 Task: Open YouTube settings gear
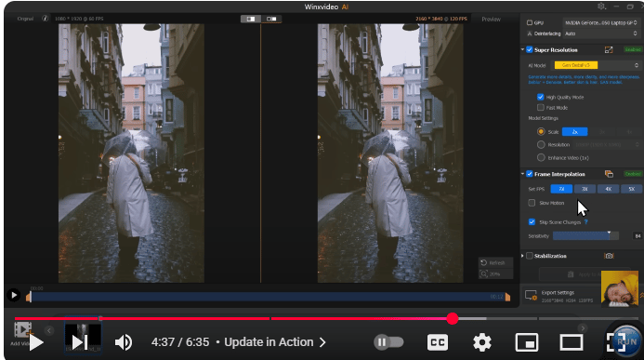point(482,342)
